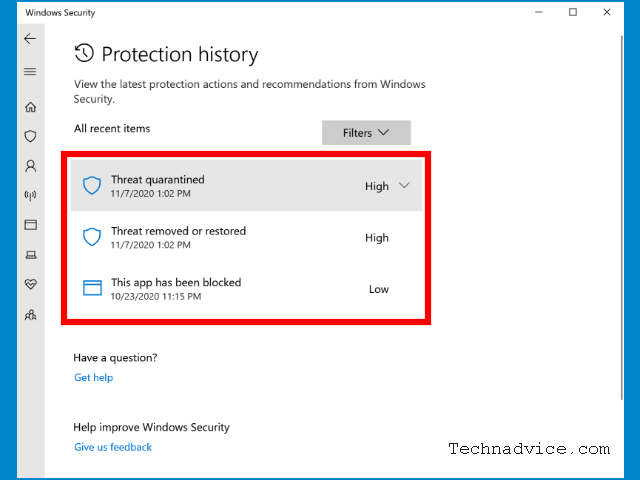Open Firewall & network protection icon

tap(31, 196)
